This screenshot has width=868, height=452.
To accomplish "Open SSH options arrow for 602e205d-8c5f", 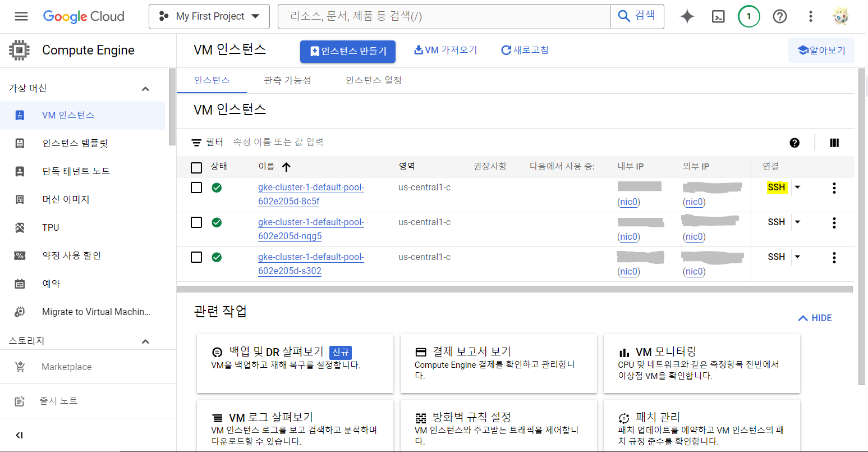I will [797, 188].
